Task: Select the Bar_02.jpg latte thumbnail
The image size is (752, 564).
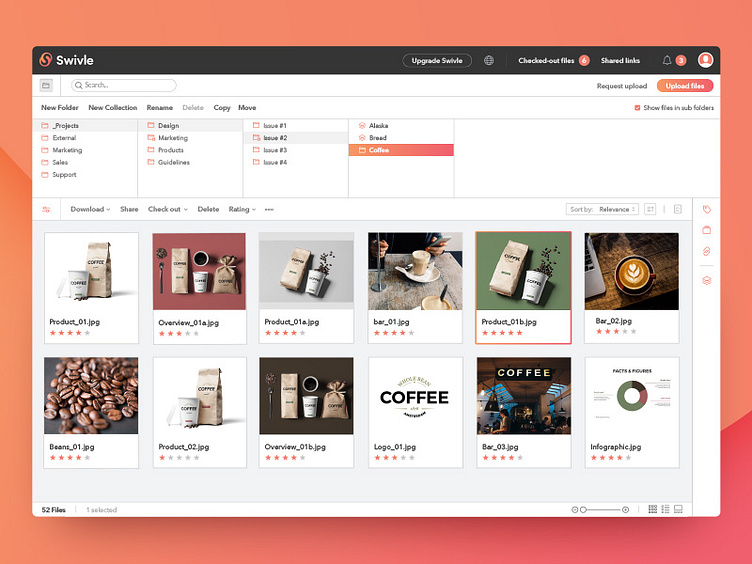Action: coord(632,271)
